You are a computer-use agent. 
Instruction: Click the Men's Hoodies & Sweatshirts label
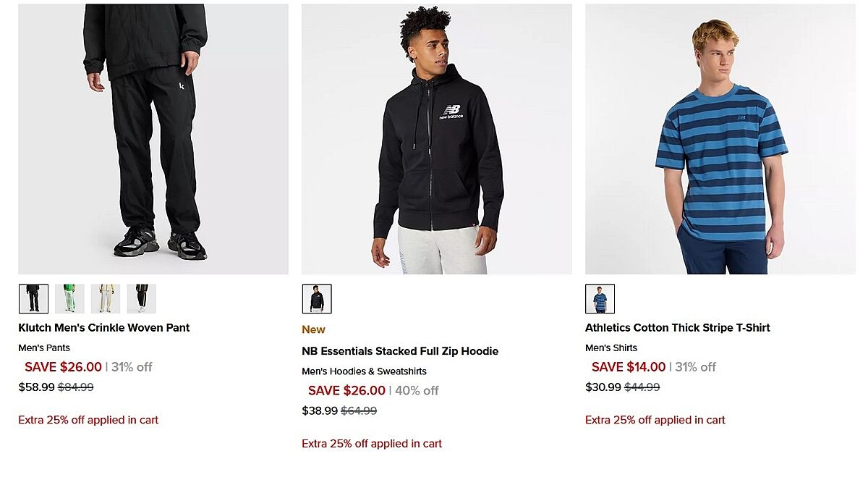click(x=364, y=371)
